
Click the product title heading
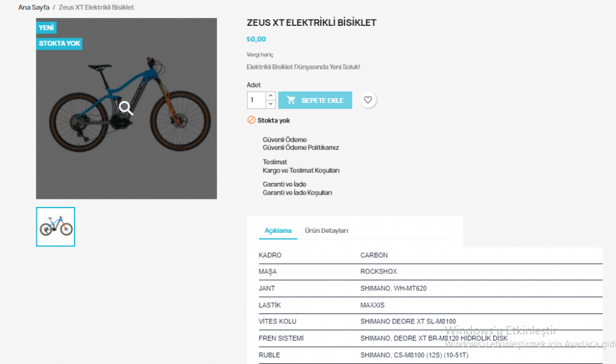pos(311,23)
